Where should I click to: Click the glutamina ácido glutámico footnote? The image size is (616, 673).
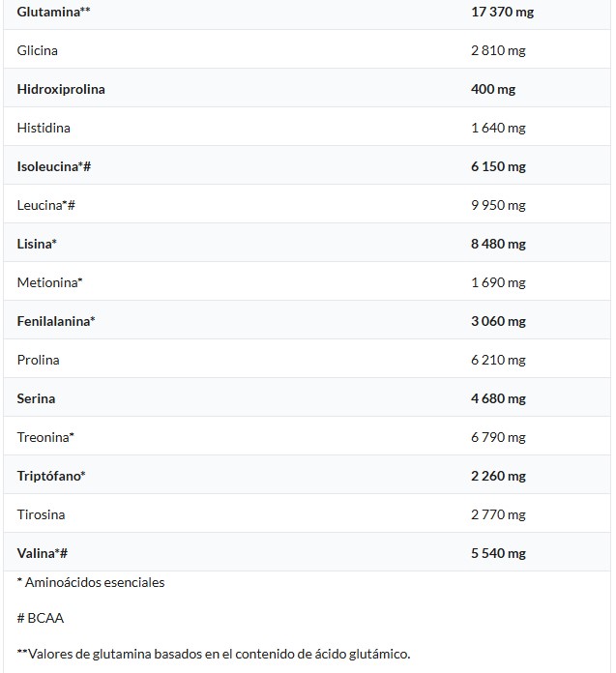point(214,654)
